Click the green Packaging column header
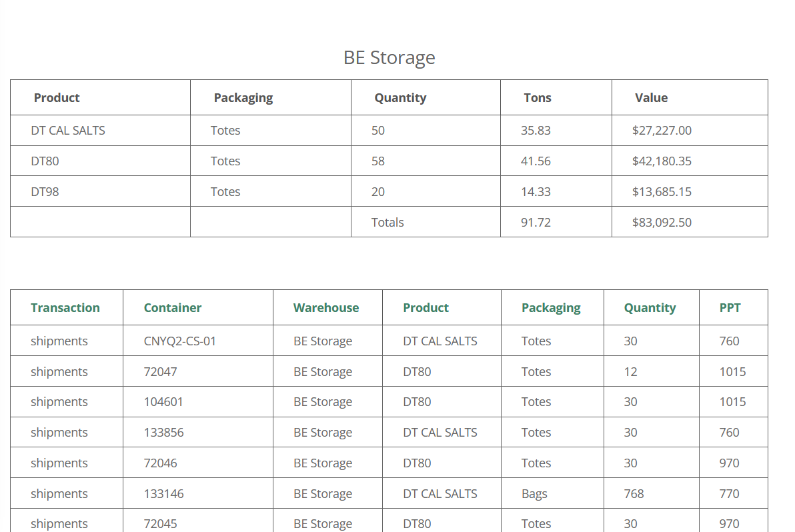Viewport: 795px width, 532px height. pos(551,308)
